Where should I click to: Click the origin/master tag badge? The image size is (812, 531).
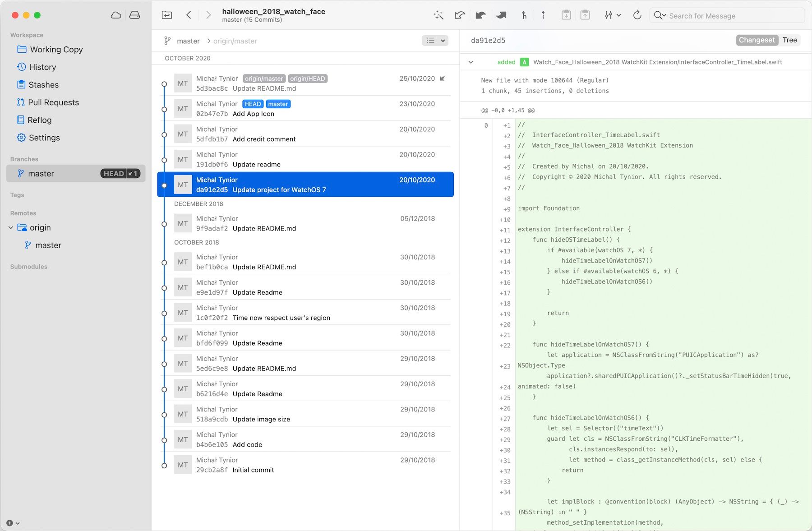point(264,78)
